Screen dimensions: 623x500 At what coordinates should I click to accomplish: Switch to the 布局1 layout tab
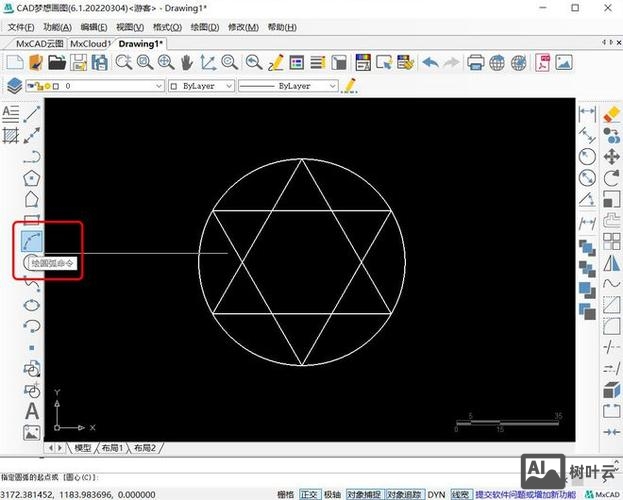coord(114,449)
